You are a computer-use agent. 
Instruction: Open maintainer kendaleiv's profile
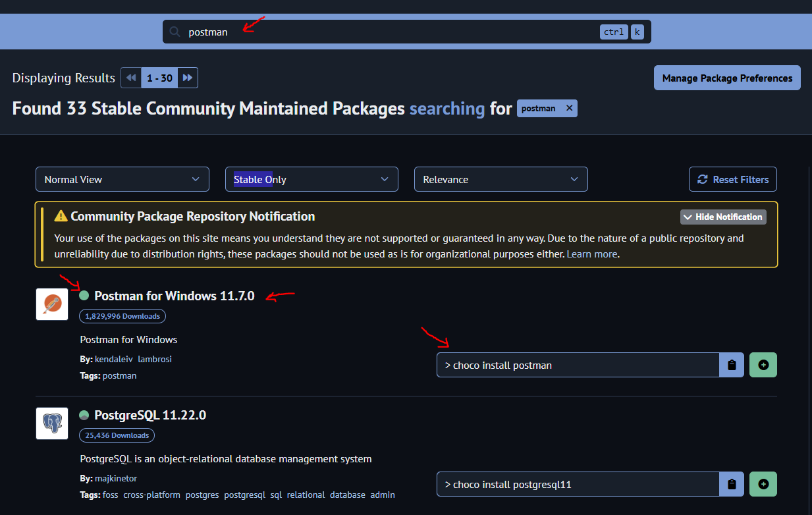click(x=114, y=359)
